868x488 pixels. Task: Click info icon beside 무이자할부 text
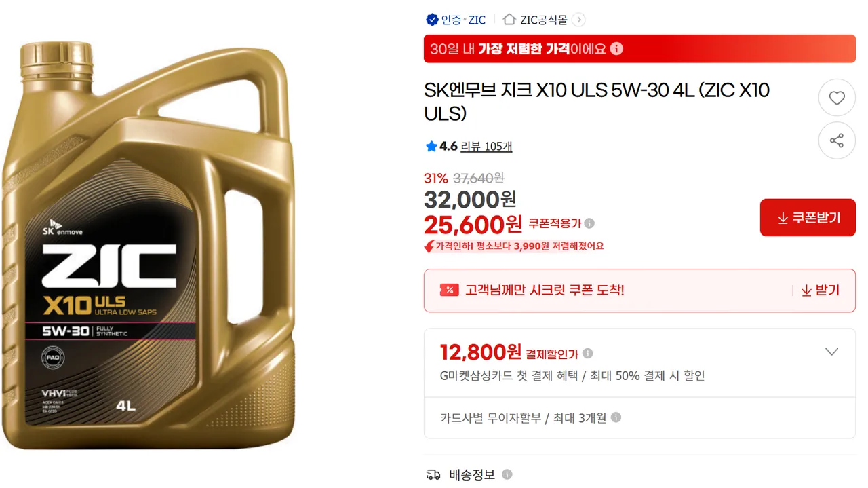tap(616, 418)
